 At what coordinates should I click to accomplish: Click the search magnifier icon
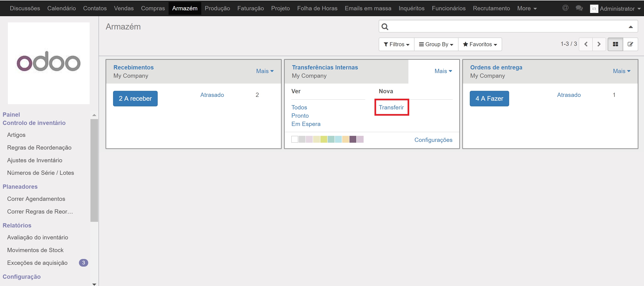pos(385,26)
